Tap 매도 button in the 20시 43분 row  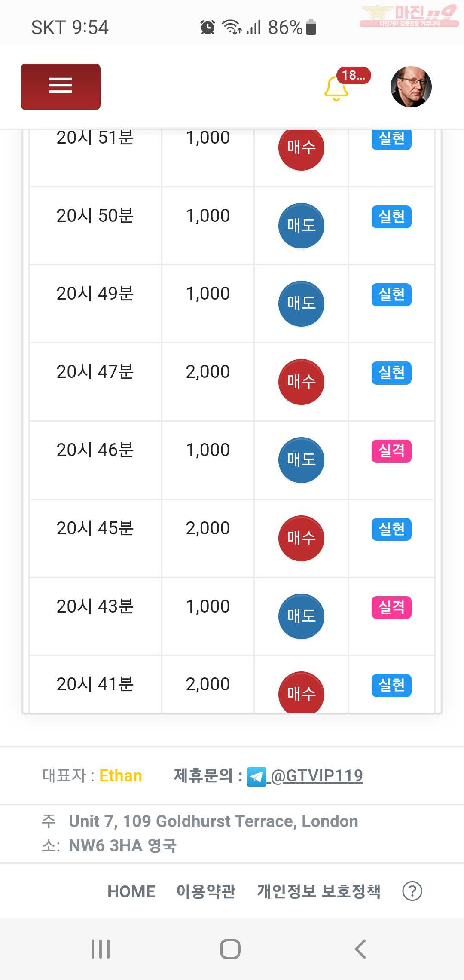301,616
